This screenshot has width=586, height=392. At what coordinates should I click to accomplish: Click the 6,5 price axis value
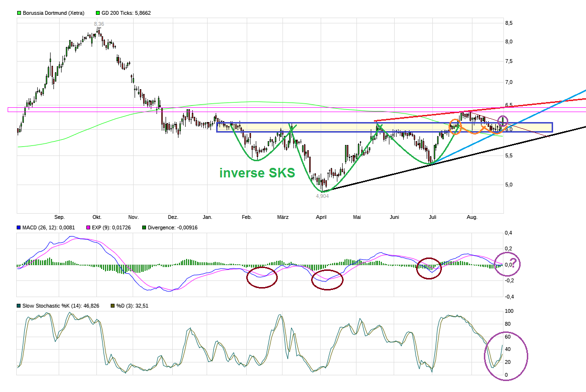pos(509,105)
